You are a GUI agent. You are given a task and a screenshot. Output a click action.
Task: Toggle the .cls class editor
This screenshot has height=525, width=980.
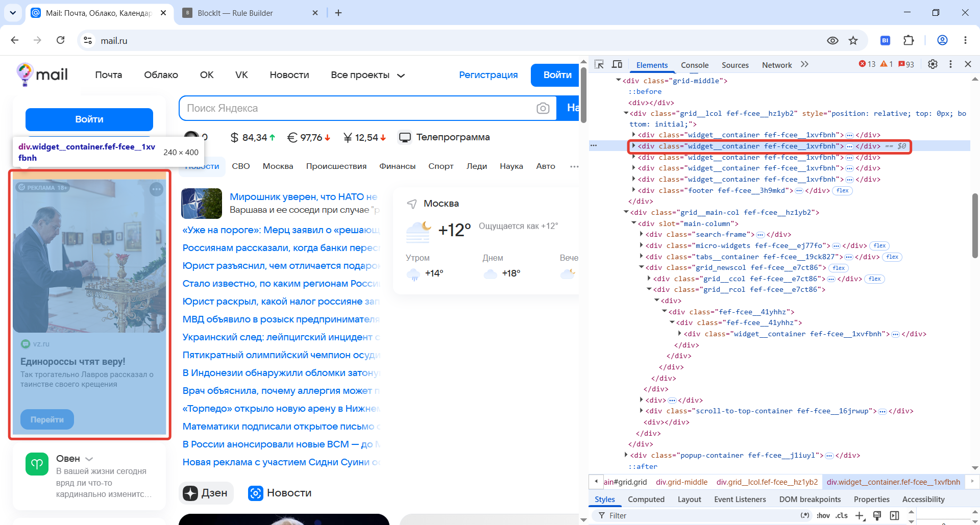[x=842, y=516]
